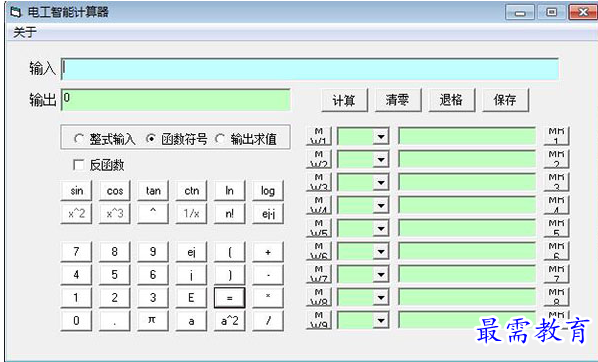Click the equals (=) button
The height and width of the screenshot is (362, 598).
(x=230, y=298)
